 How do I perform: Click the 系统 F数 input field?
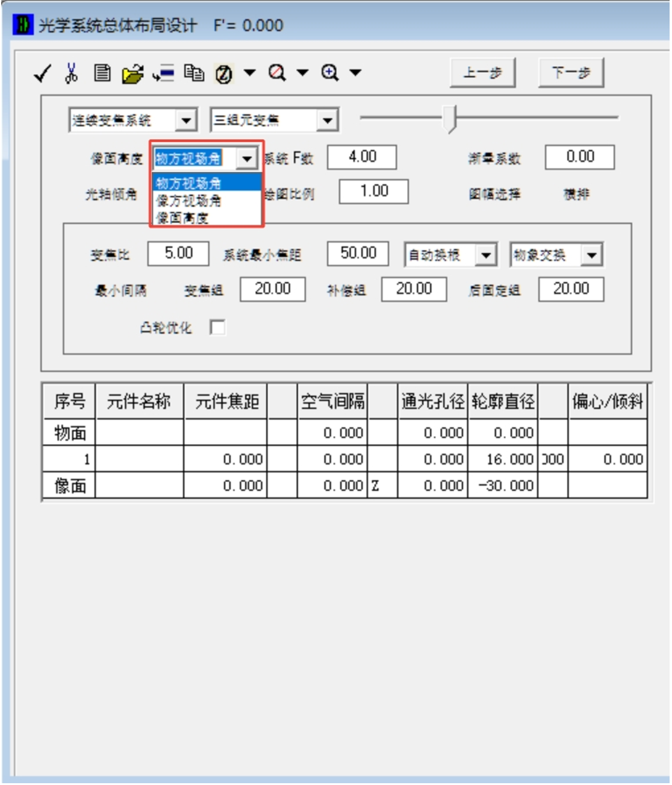(362, 157)
